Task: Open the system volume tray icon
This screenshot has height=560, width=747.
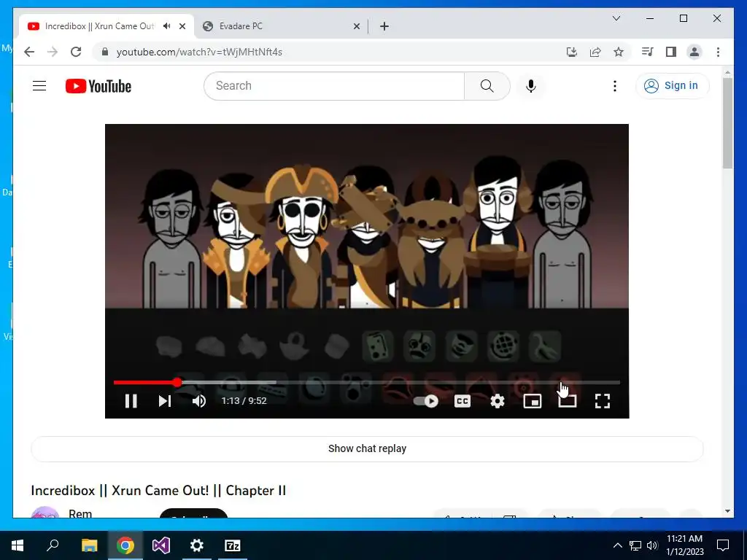Action: [652, 545]
